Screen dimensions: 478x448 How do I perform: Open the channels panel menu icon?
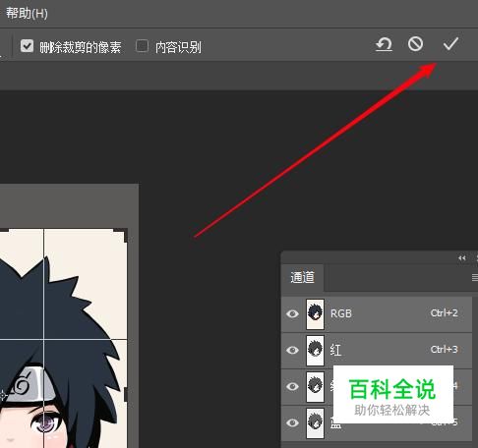pyautogui.click(x=474, y=278)
